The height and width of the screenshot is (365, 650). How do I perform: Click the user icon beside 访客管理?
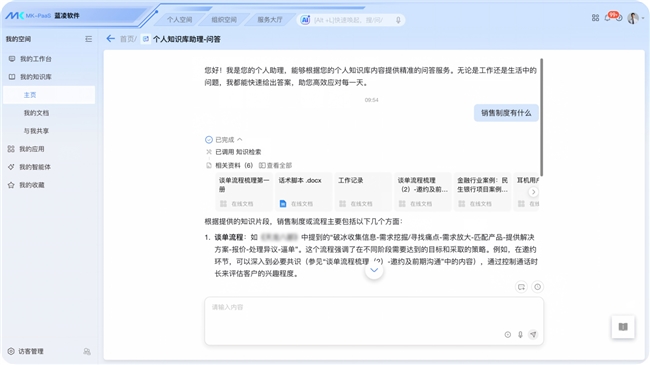pyautogui.click(x=87, y=351)
